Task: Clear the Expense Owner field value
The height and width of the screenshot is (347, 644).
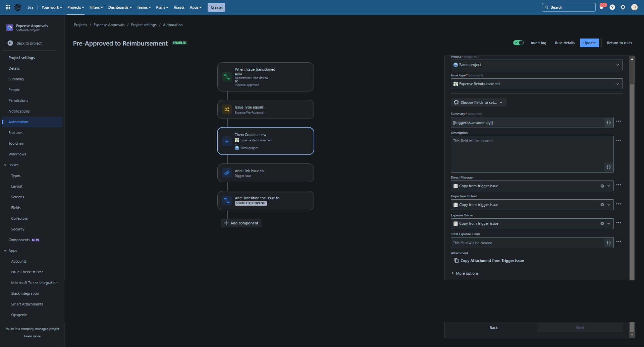Action: coord(602,224)
